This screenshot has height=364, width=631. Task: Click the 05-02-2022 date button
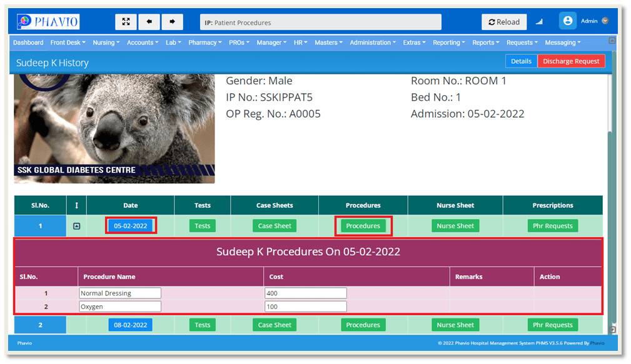[130, 226]
